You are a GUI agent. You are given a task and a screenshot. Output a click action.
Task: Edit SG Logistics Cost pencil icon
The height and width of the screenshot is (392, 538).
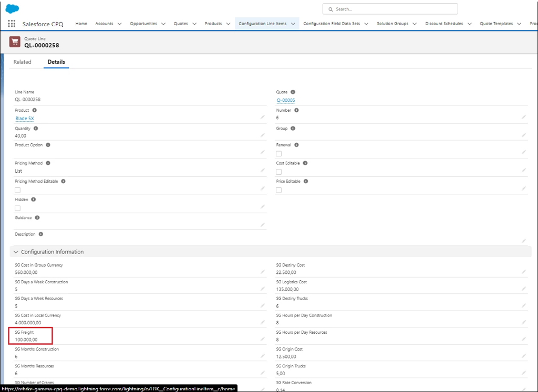click(524, 289)
